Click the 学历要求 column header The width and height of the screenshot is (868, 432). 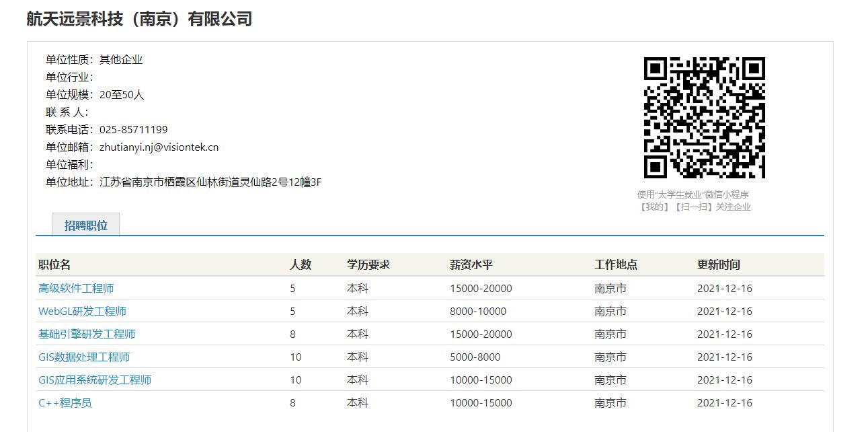click(368, 264)
